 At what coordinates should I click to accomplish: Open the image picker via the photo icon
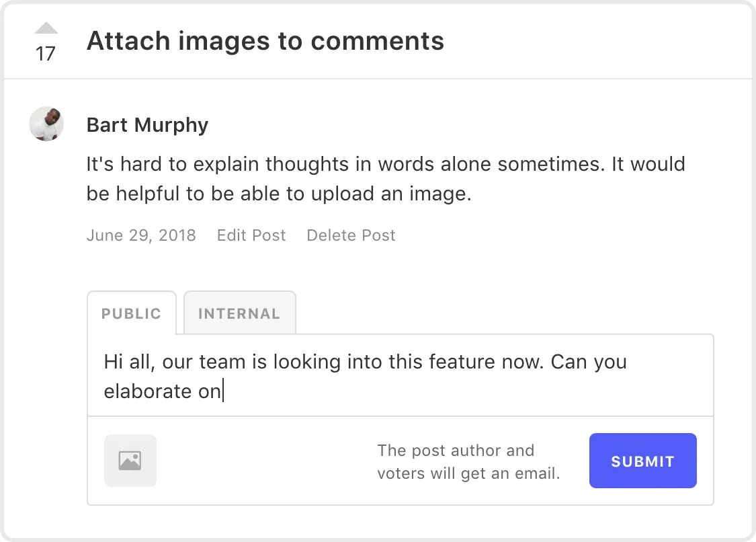(130, 461)
